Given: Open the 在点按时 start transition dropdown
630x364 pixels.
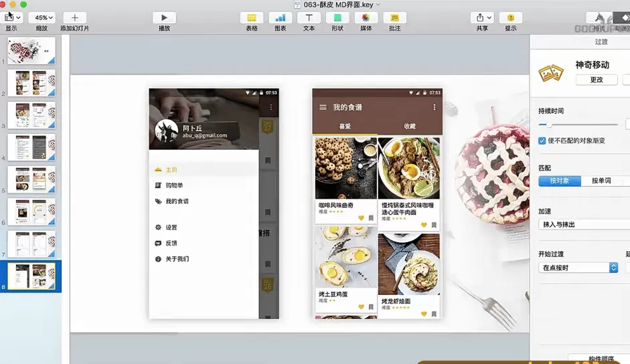Looking at the screenshot, I should [x=578, y=268].
